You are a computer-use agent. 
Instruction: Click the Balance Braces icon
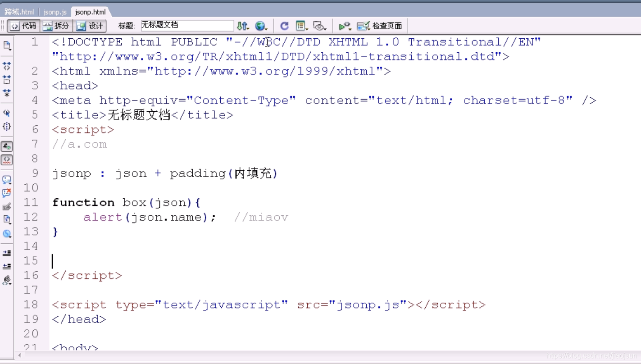pos(7,126)
